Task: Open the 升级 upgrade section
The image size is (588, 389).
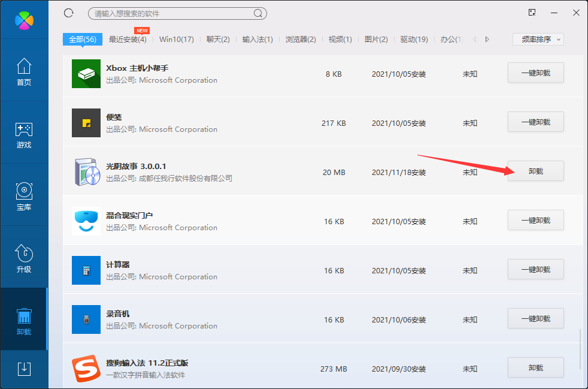Action: click(x=24, y=259)
